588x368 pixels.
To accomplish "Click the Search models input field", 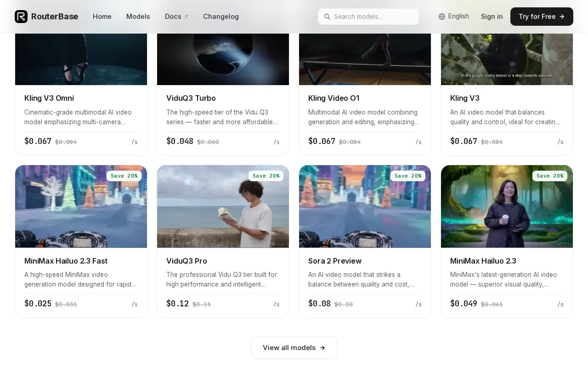I will pyautogui.click(x=368, y=17).
